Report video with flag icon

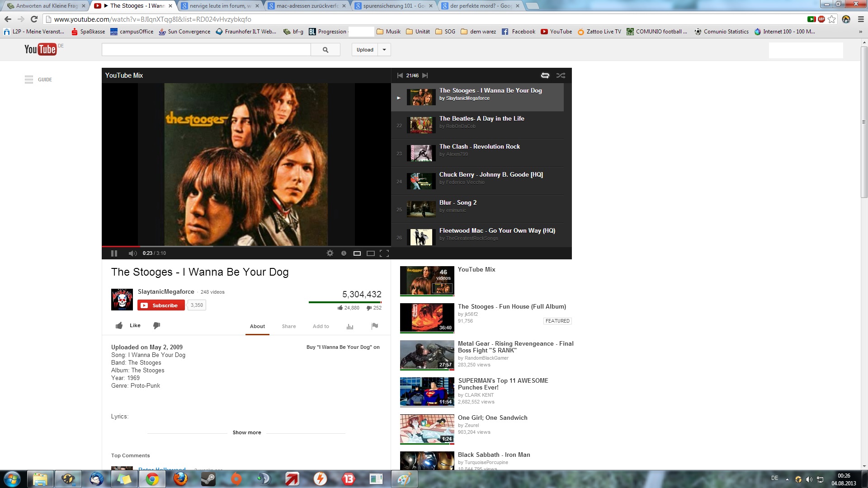coord(375,326)
